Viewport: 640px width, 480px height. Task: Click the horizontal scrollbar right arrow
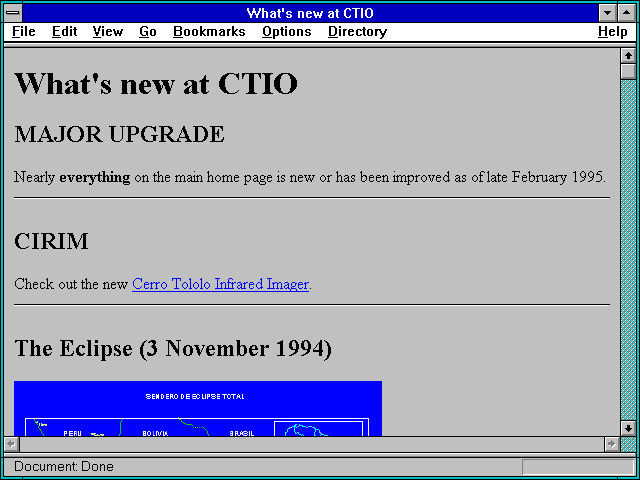pyautogui.click(x=611, y=444)
